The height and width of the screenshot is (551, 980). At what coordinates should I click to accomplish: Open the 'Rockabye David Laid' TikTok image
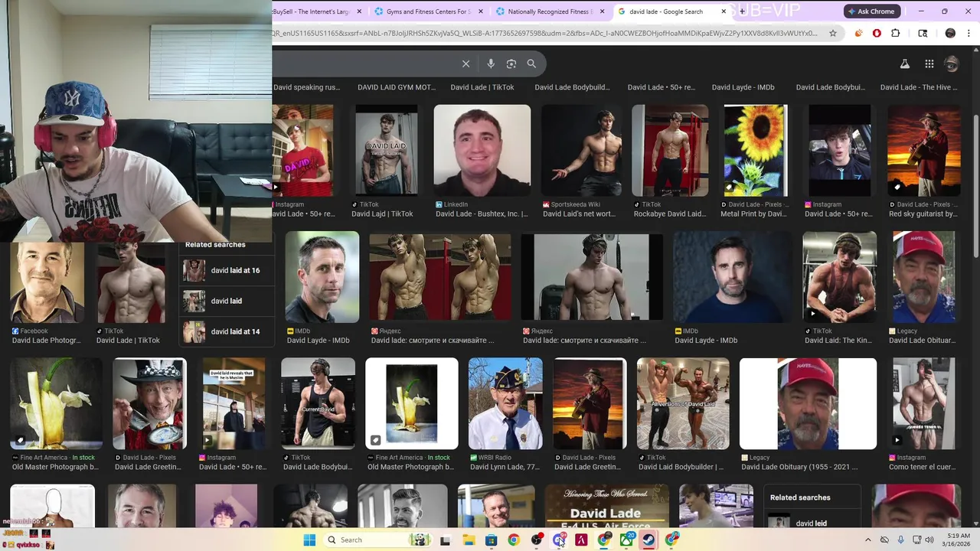pyautogui.click(x=670, y=150)
